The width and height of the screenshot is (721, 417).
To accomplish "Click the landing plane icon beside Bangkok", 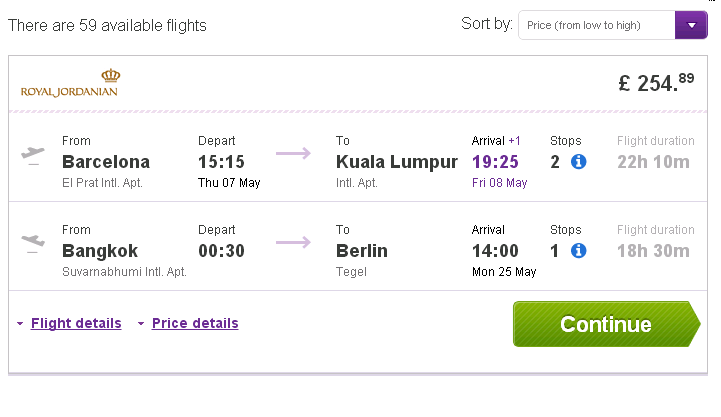I will click(33, 243).
